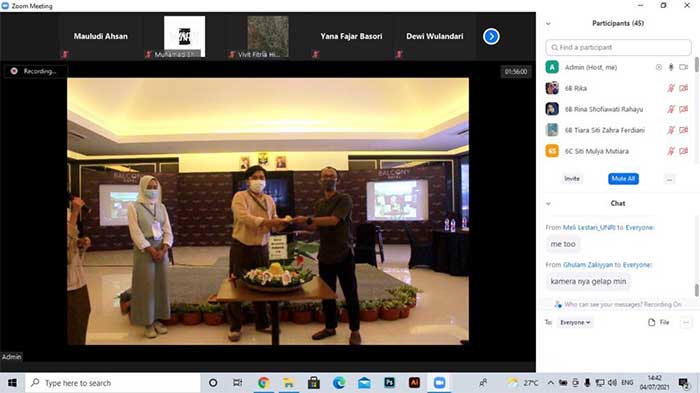700x393 pixels.
Task: Open Photoshop from taskbar
Action: pos(389,383)
